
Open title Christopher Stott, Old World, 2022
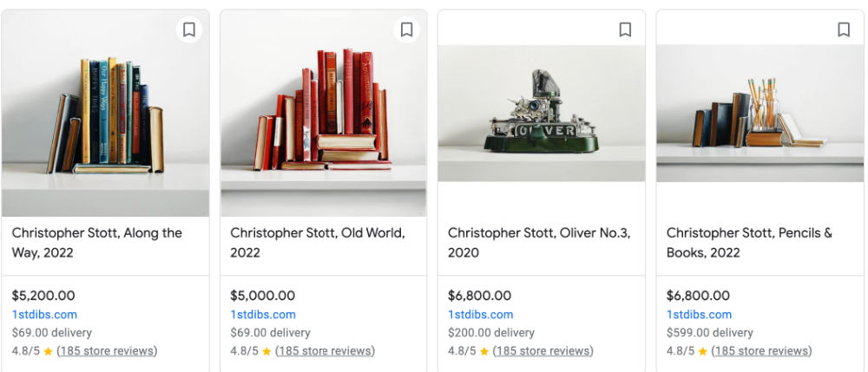317,243
